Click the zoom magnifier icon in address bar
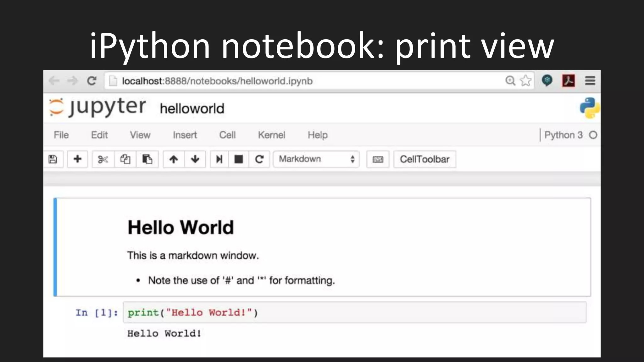The height and width of the screenshot is (362, 644). pos(510,81)
